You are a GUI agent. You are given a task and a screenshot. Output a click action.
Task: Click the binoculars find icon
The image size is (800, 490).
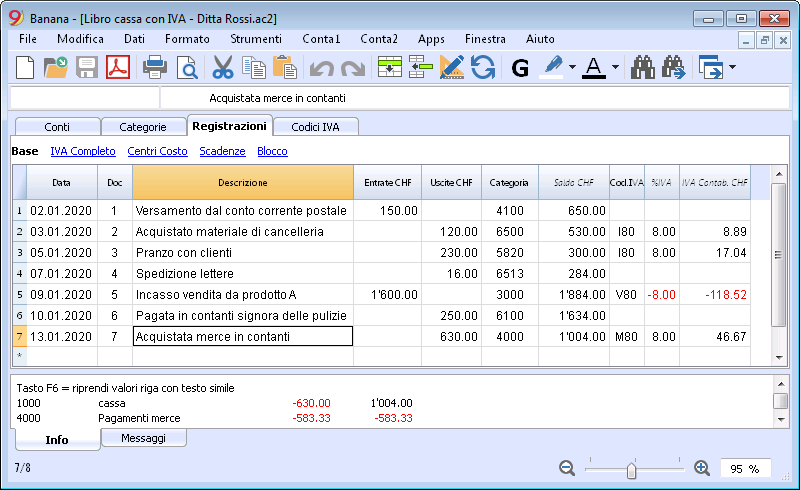click(643, 67)
